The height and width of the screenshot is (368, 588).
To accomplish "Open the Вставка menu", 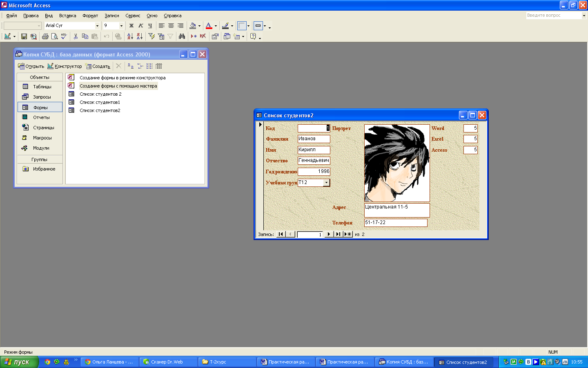I will click(68, 16).
